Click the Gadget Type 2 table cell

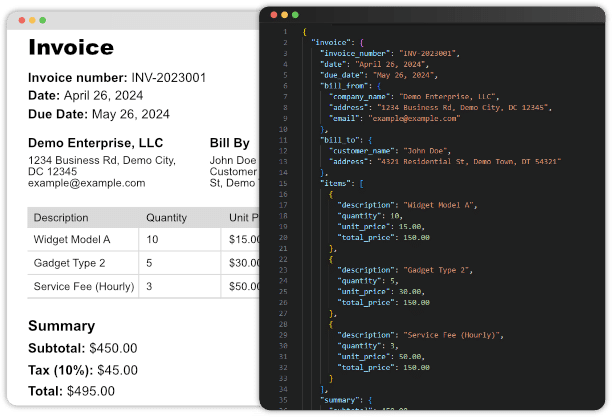pyautogui.click(x=69, y=263)
